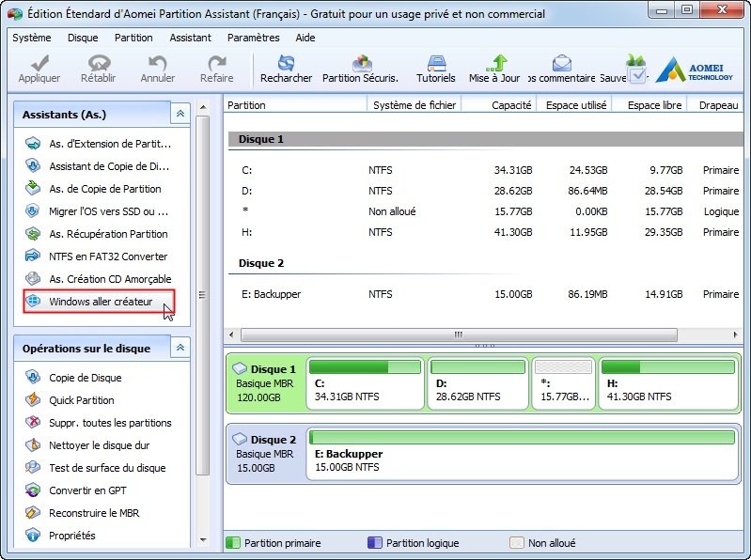Launch Assistant de Copie de Disque
This screenshot has height=560, width=751.
[98, 166]
